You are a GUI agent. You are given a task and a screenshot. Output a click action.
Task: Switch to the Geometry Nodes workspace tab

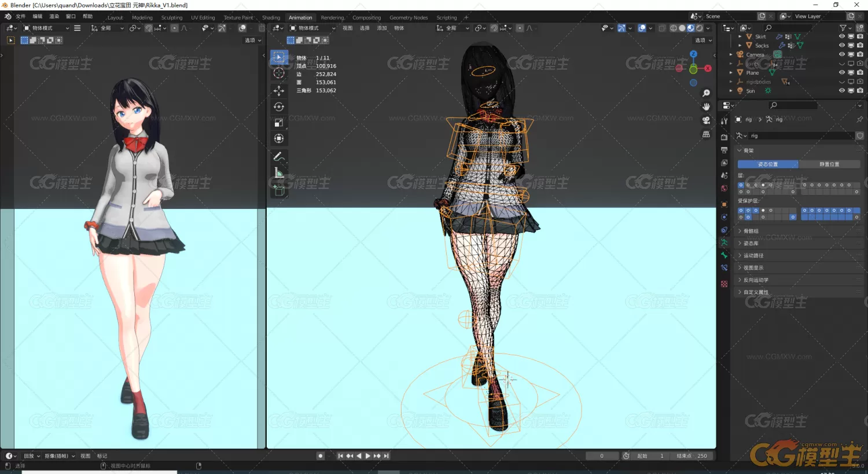click(x=409, y=17)
